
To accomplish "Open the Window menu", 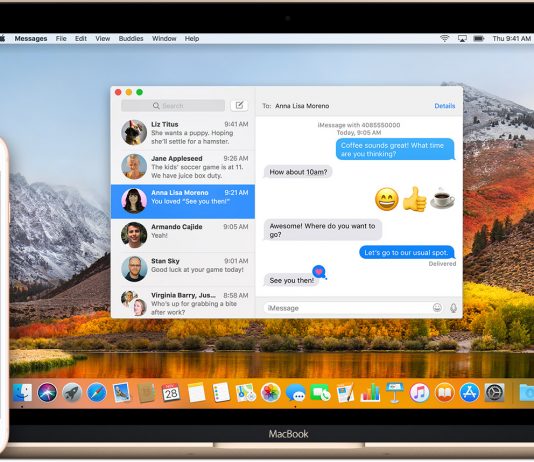I will 164,38.
